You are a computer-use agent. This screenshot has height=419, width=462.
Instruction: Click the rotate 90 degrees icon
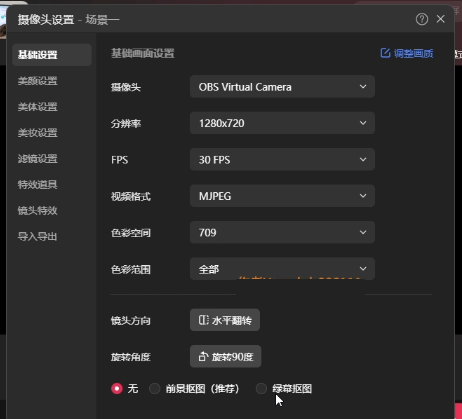point(203,357)
